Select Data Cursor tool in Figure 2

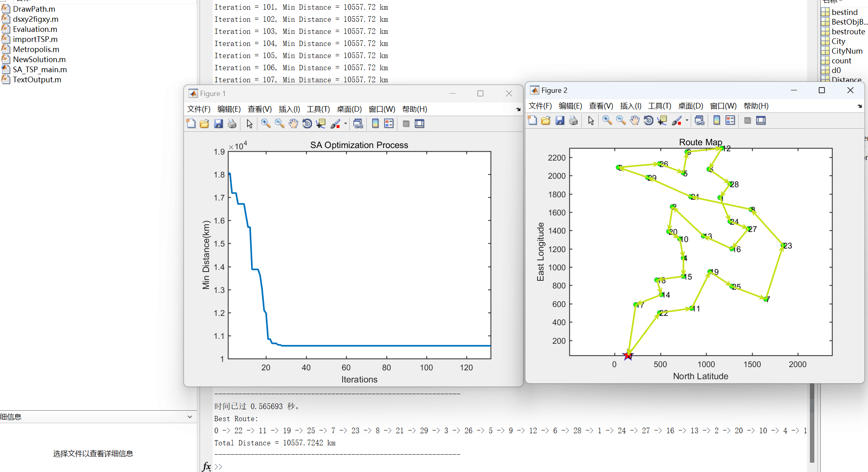[662, 121]
